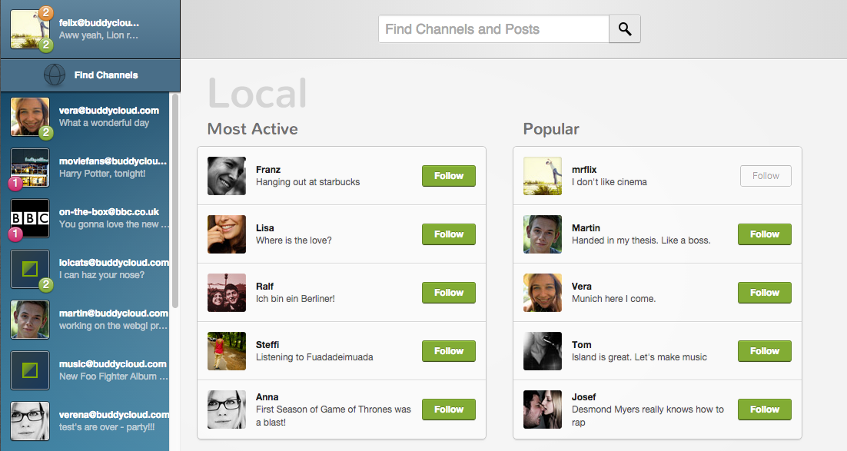847x451 pixels.
Task: Click the orange notification badge on felix avatar
Action: pos(46,12)
